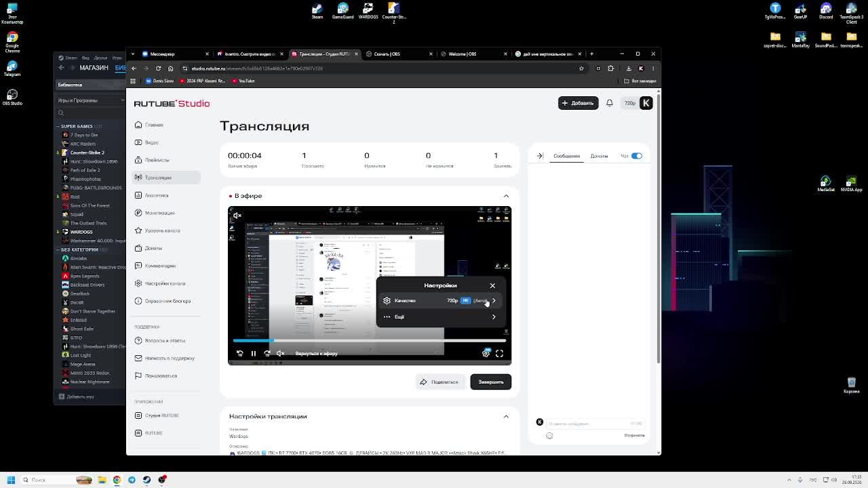Switch to the Мессенджер browser tab
The height and width of the screenshot is (488, 868).
[174, 54]
